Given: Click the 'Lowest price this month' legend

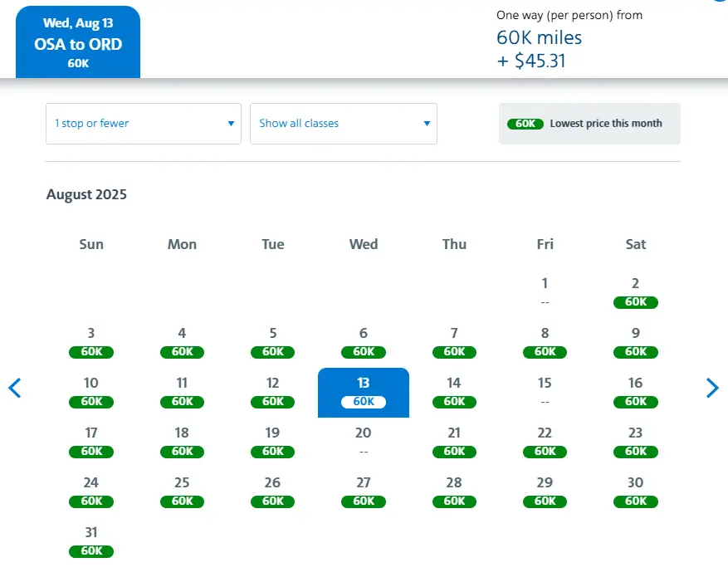Looking at the screenshot, I should [589, 124].
